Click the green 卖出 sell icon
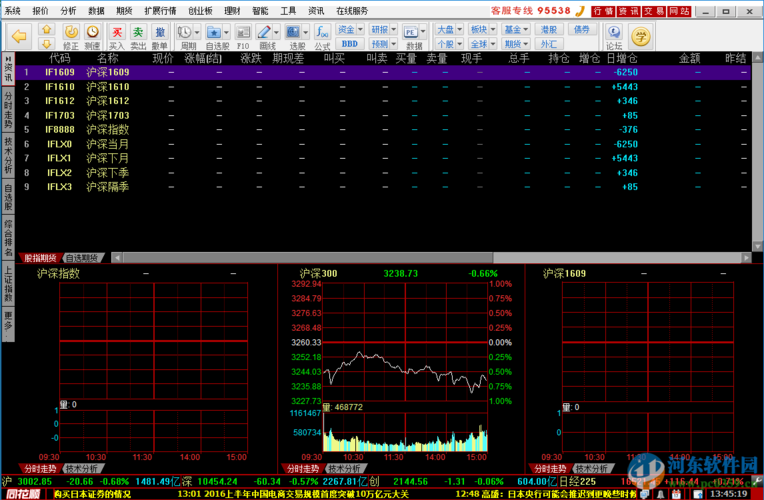Viewport: 764px width, 500px height. coord(138,32)
